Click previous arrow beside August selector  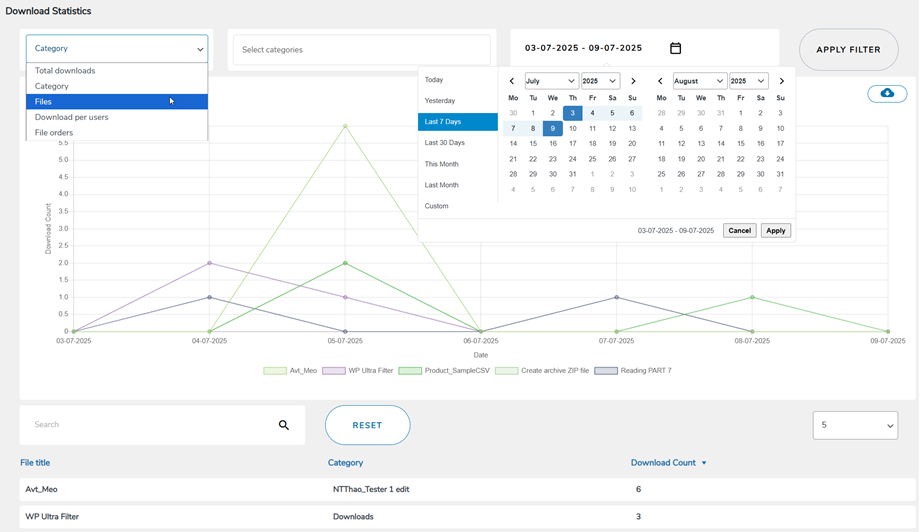coord(660,81)
